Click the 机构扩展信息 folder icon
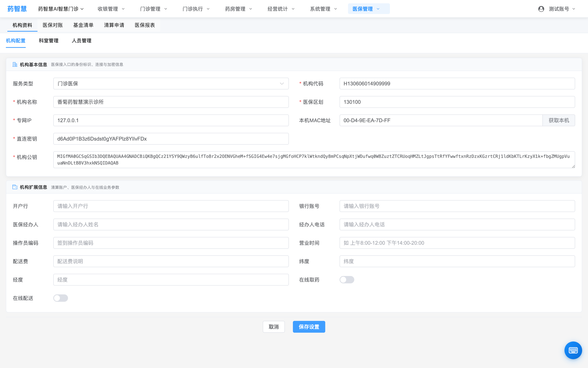The image size is (588, 368). tap(15, 187)
